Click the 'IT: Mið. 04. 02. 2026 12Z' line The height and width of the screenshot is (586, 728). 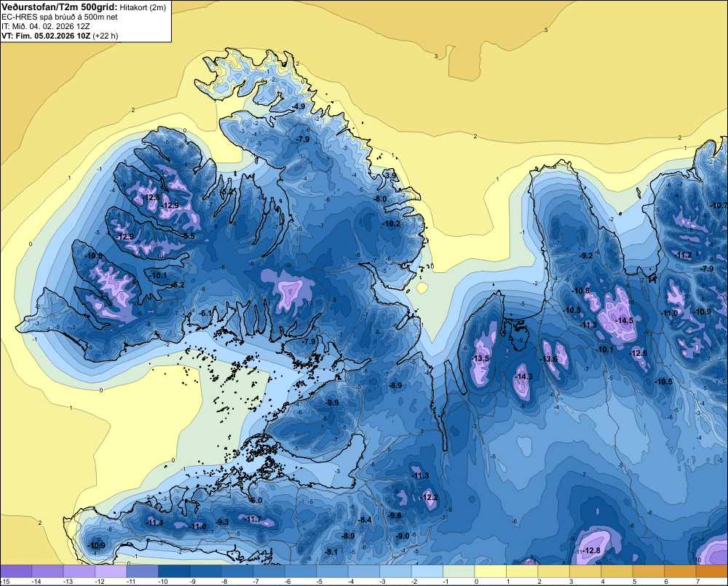(x=45, y=26)
